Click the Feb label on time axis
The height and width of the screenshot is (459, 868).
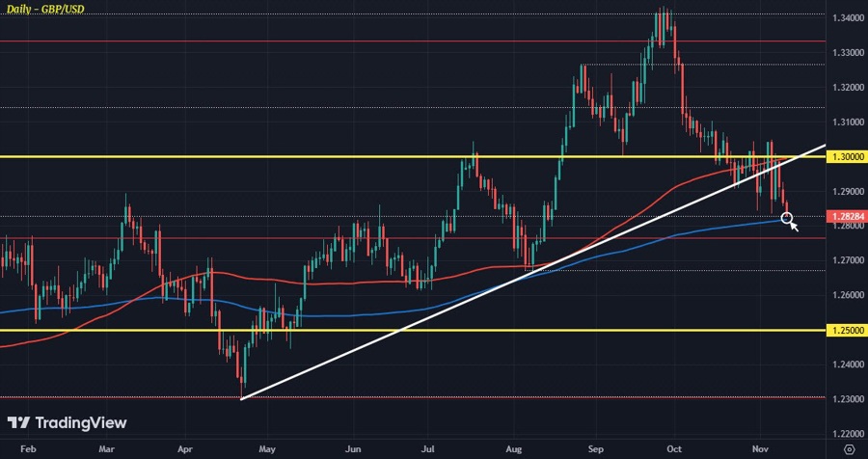coord(27,449)
